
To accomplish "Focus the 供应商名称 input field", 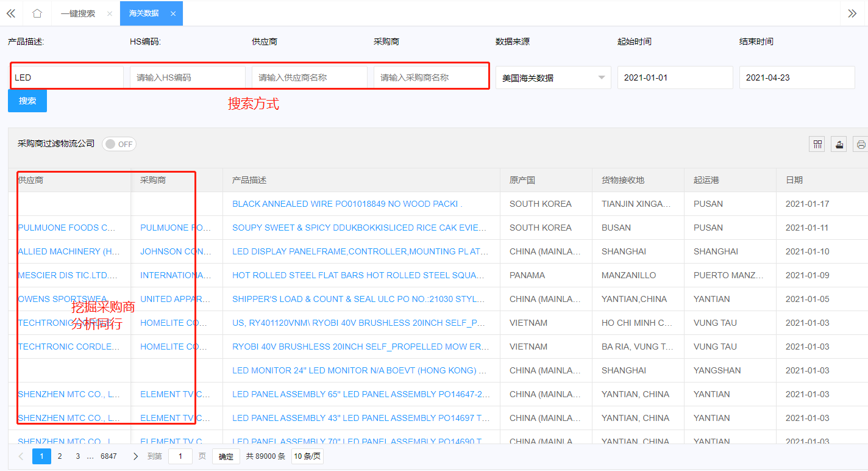I will click(x=310, y=77).
